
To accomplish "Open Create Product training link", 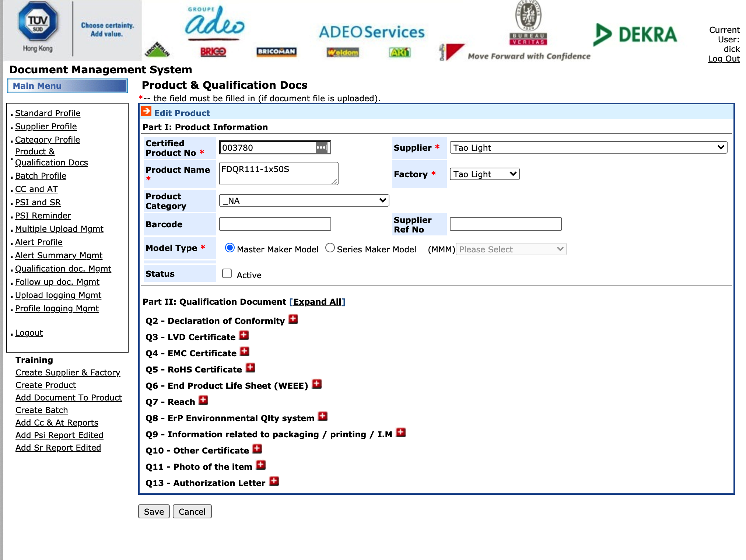I will 46,385.
